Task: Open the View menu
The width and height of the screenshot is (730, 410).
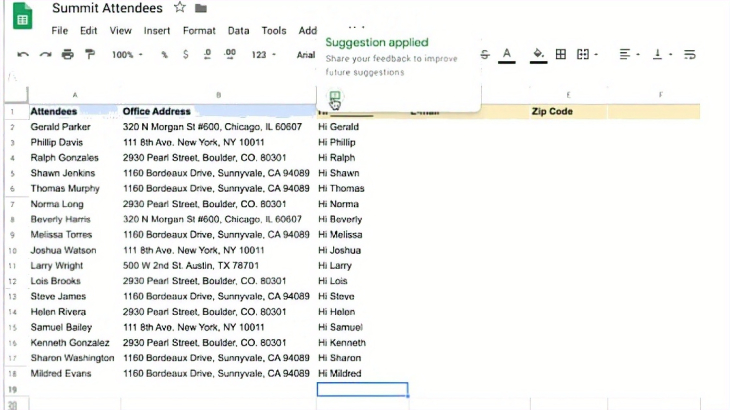Action: pyautogui.click(x=121, y=31)
